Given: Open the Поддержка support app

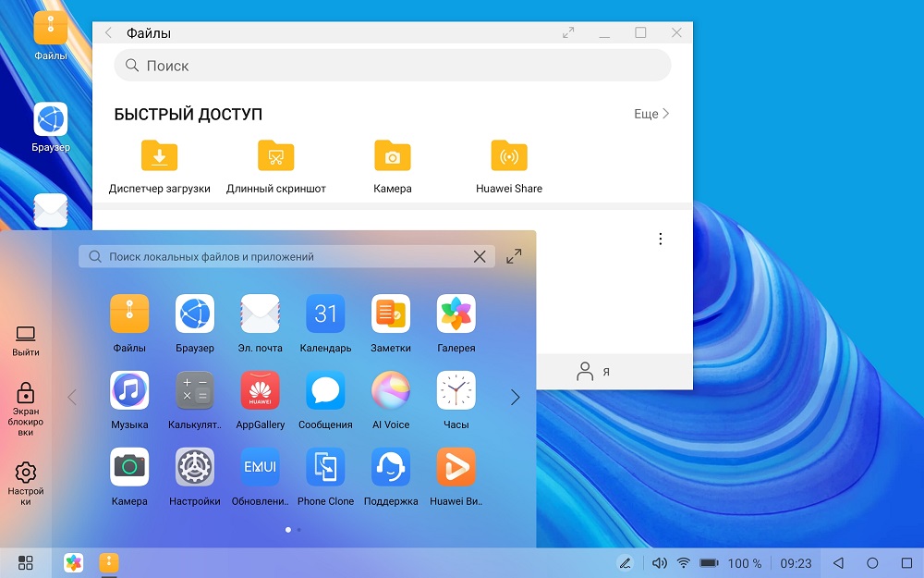Looking at the screenshot, I should coord(391,467).
